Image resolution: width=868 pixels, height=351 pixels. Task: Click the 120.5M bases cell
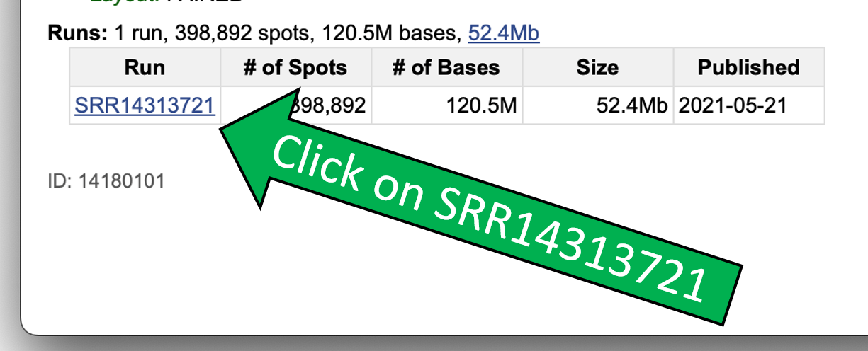point(447,105)
